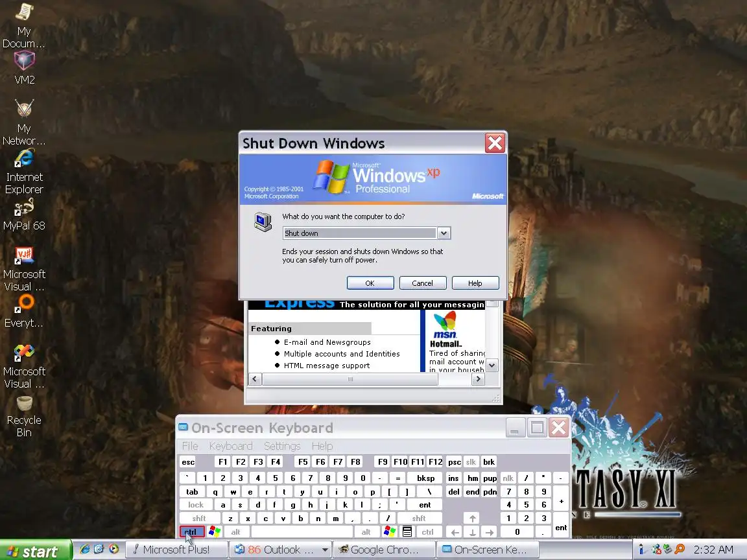Image resolution: width=747 pixels, height=560 pixels.
Task: Select the Microsoft Visual J# desktop shortcut
Action: click(24, 269)
